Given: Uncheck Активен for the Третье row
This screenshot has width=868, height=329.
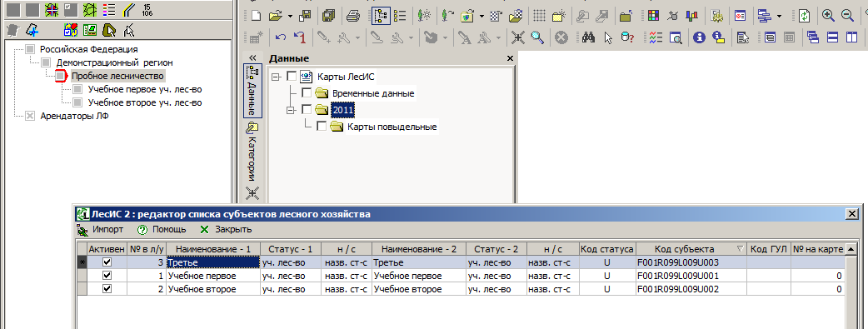Looking at the screenshot, I should point(107,262).
